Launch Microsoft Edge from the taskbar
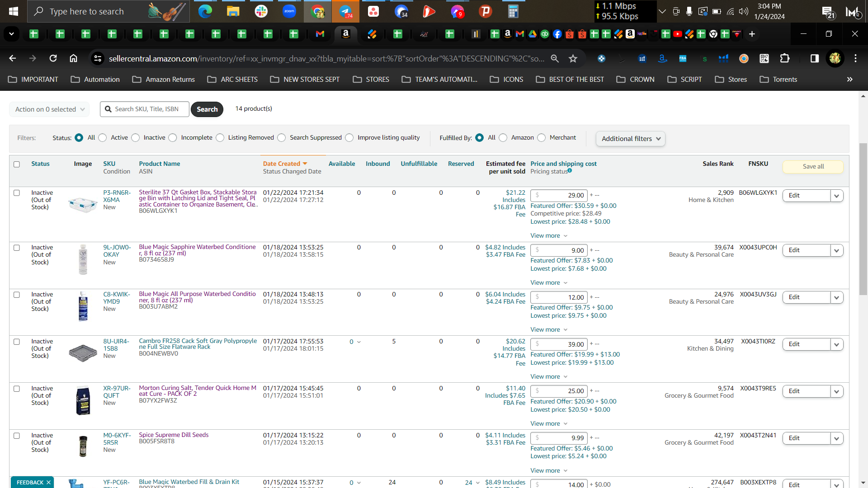This screenshot has width=868, height=488. [205, 11]
